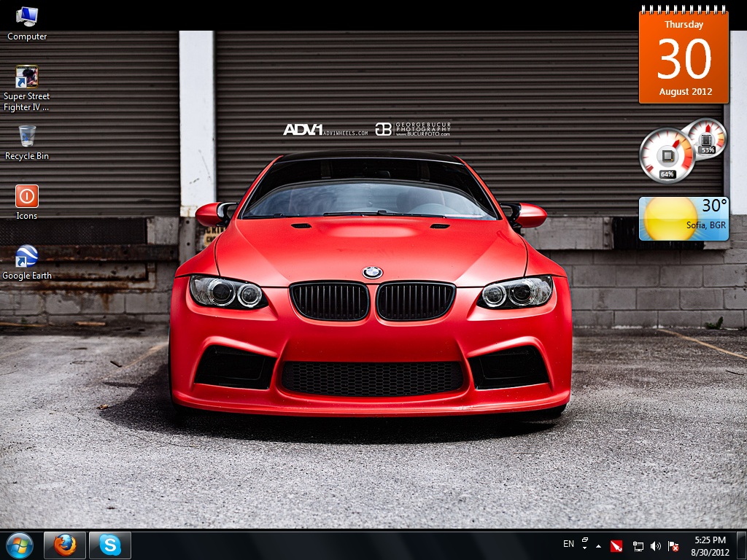747x560 pixels.
Task: Click the EN input language indicator
Action: (568, 544)
